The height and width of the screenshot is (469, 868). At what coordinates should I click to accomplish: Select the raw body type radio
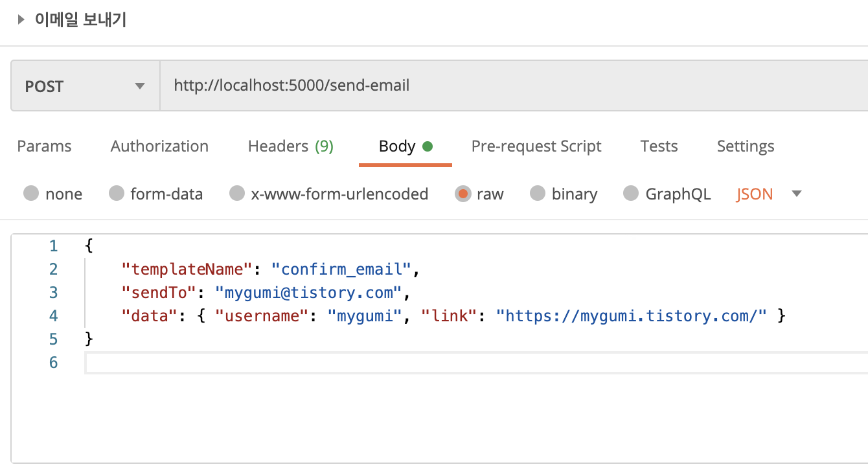463,194
